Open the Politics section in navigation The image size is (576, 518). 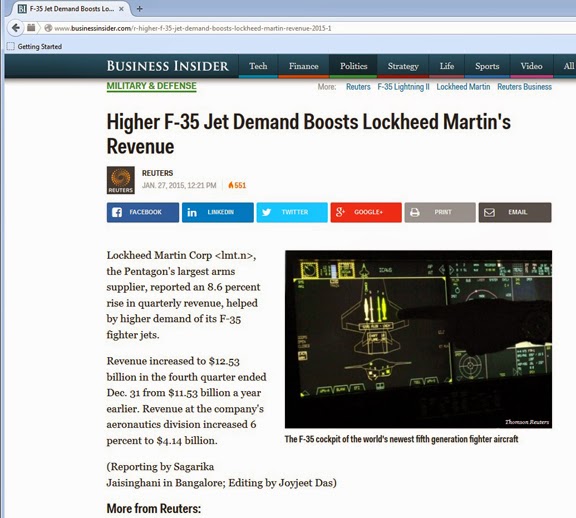click(x=353, y=66)
